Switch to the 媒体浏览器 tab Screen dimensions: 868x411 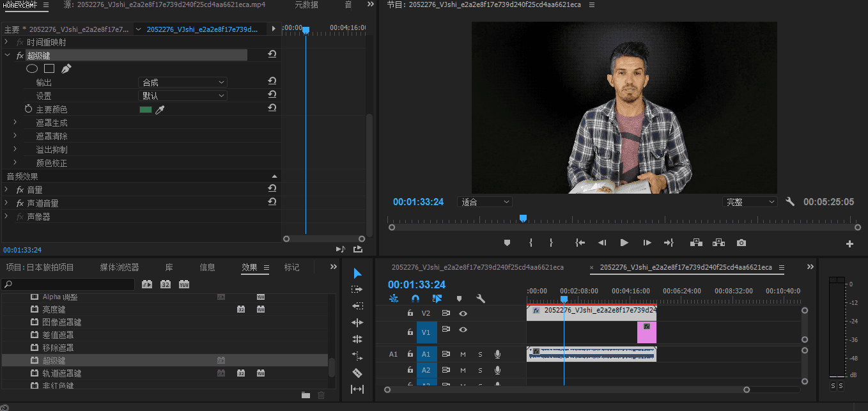coord(120,267)
